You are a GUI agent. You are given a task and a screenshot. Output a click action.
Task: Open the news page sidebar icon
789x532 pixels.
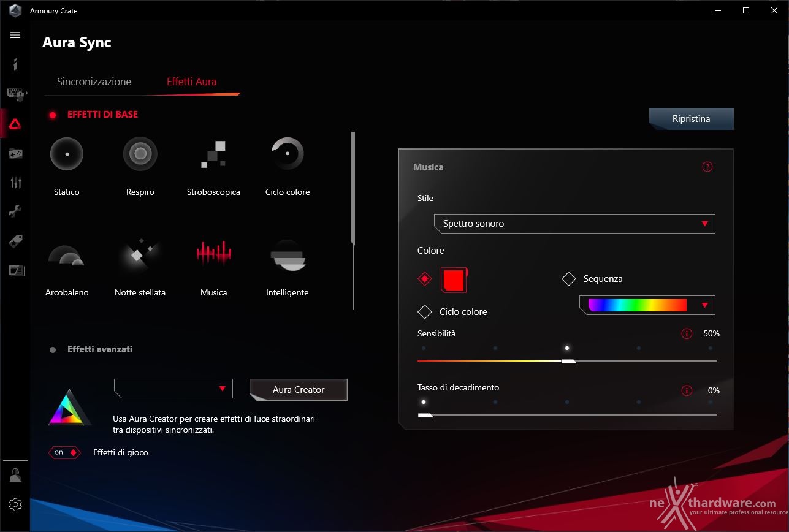[x=15, y=270]
